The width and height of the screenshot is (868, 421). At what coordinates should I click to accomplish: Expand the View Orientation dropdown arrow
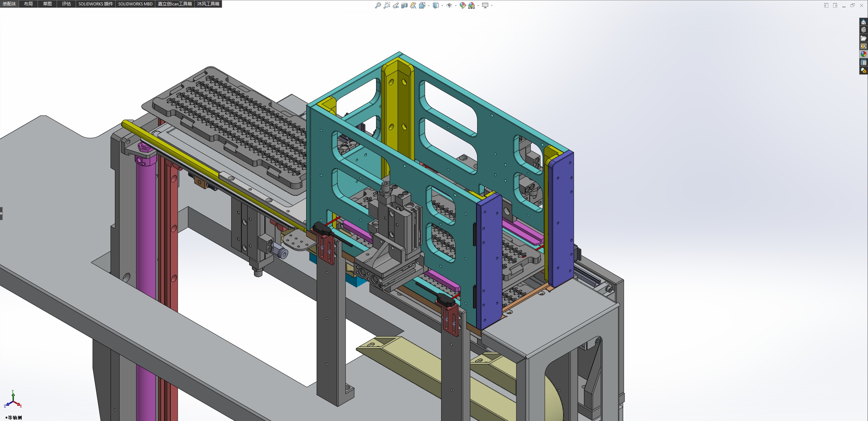coord(429,5)
